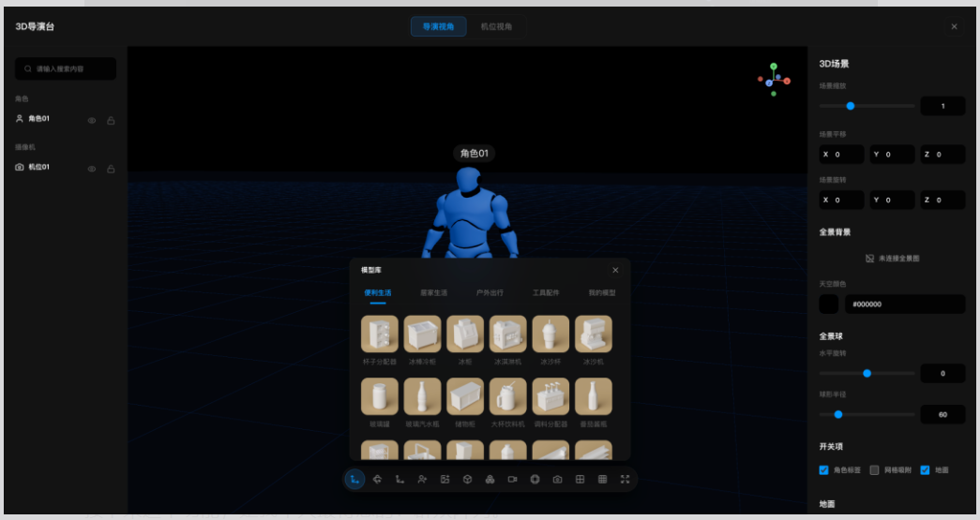Click the axis orientation gizmo in viewport
This screenshot has width=980, height=520.
[774, 80]
